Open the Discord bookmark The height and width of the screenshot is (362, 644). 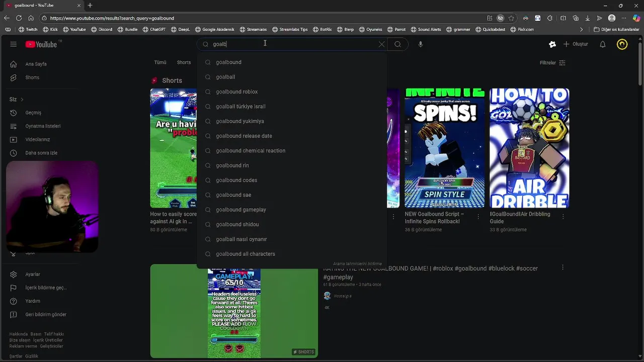tap(102, 30)
